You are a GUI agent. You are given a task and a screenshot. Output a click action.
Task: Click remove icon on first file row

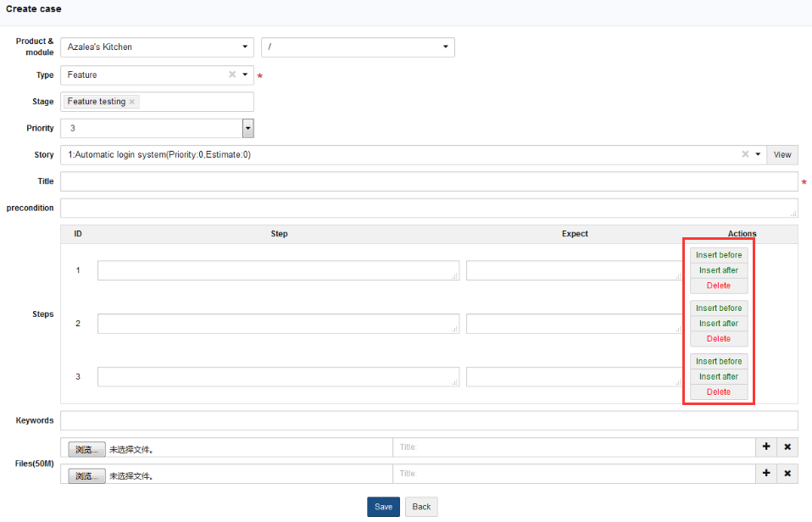tap(787, 447)
